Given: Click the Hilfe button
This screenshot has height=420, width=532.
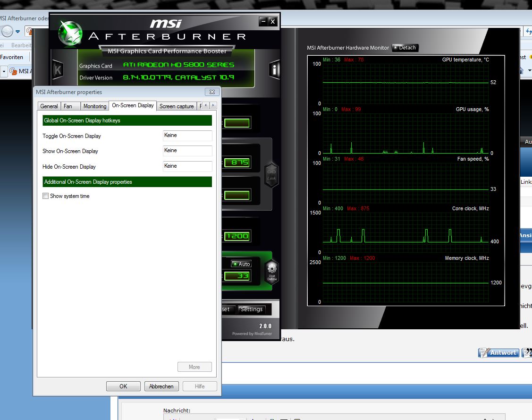Looking at the screenshot, I should 200,386.
